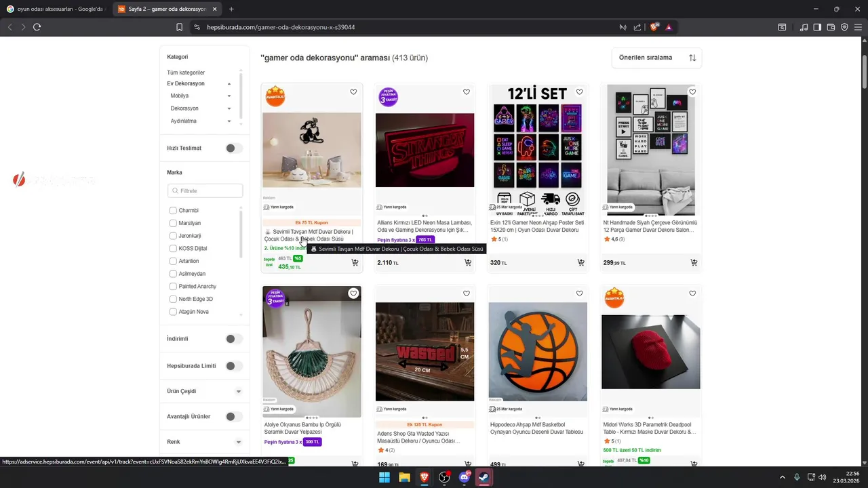Open Nt Handmade Siyah Çerçeve product title
The height and width of the screenshot is (488, 868).
tap(650, 226)
